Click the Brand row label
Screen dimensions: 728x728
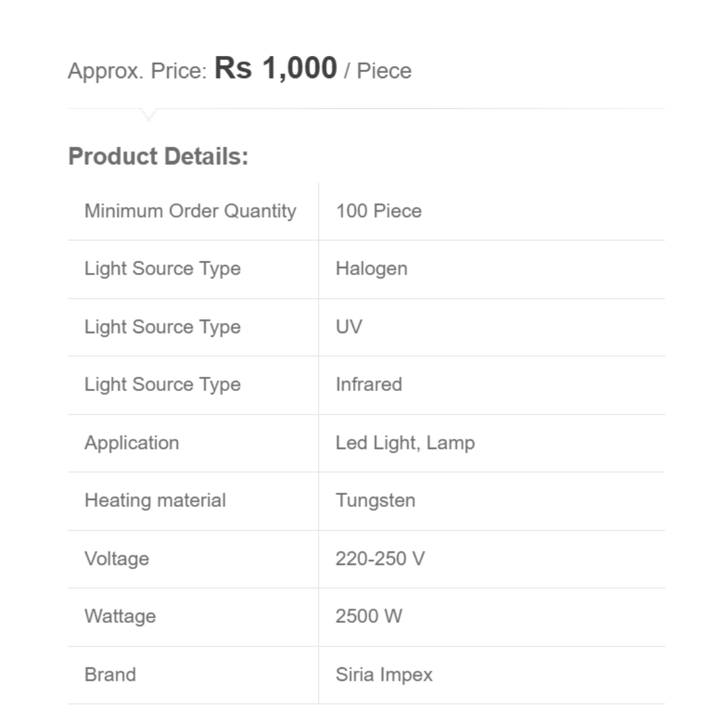[110, 675]
